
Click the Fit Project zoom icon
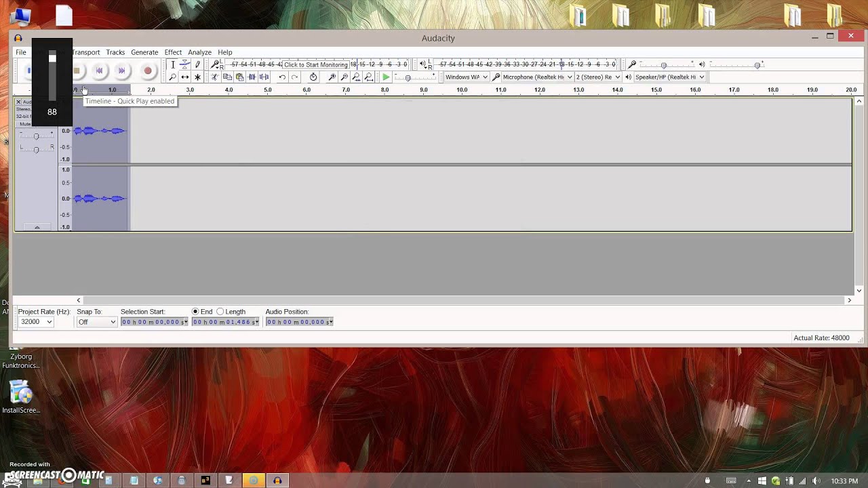click(x=368, y=77)
